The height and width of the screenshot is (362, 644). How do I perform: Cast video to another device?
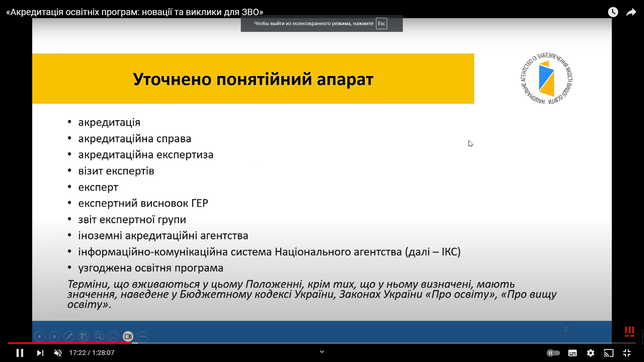(609, 353)
